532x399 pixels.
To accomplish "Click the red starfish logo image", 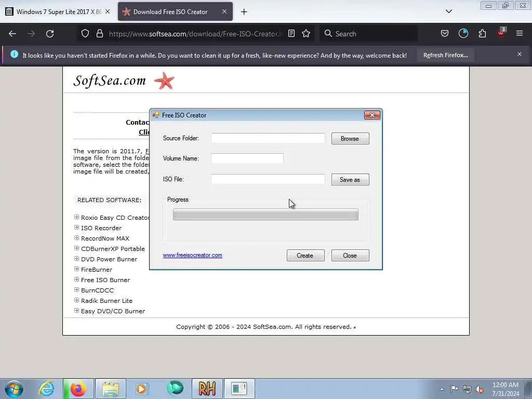I will coord(164,81).
